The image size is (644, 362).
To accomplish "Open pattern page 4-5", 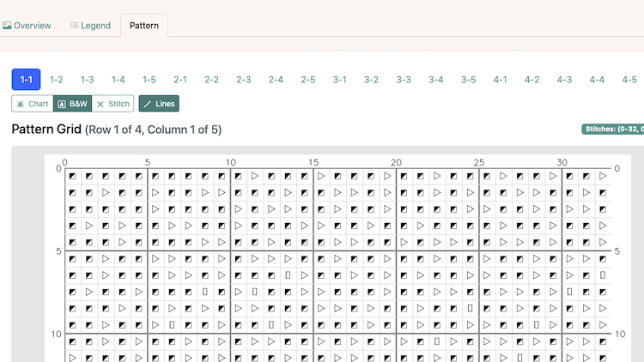I will coord(629,80).
